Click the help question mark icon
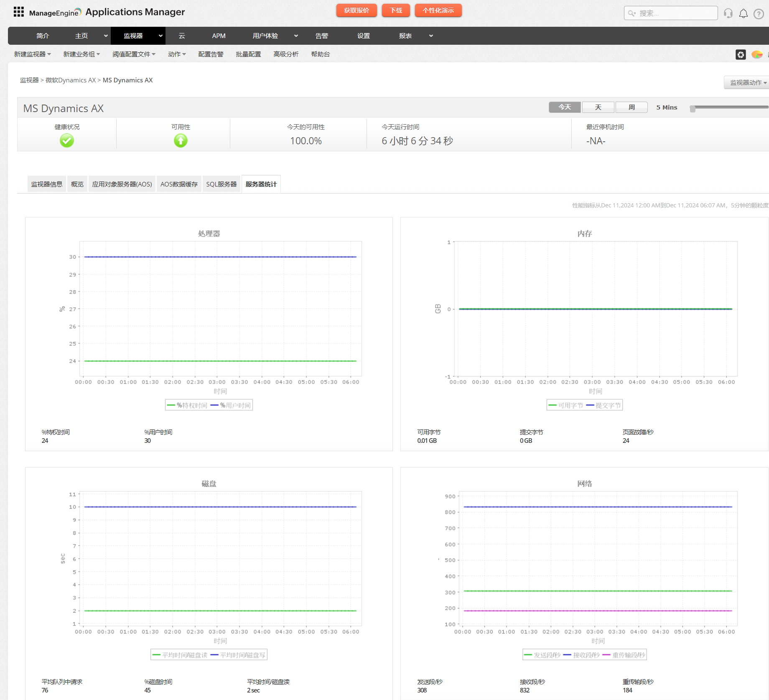The height and width of the screenshot is (700, 769). [759, 14]
